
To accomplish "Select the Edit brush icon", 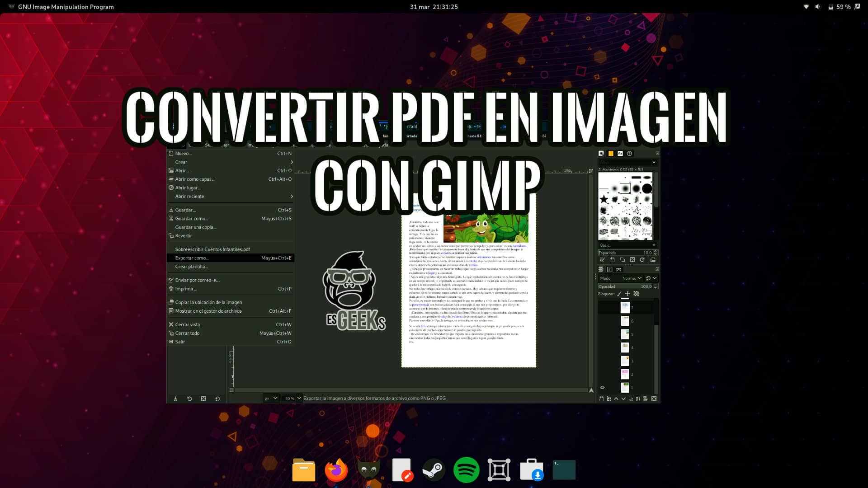I will (601, 259).
